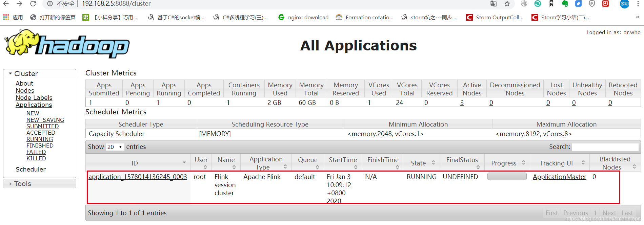Open the 基于C#的socket编... bookmark

coord(176,17)
